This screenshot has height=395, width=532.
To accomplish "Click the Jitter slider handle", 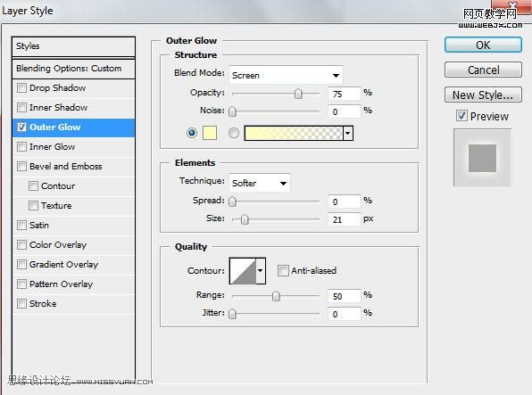I will pyautogui.click(x=232, y=314).
